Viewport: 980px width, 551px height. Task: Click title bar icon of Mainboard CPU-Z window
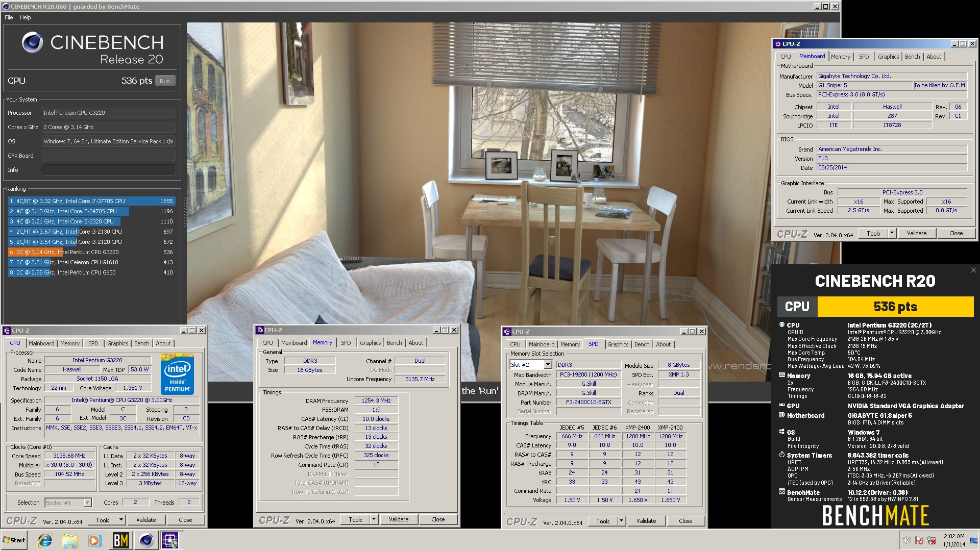coord(778,44)
